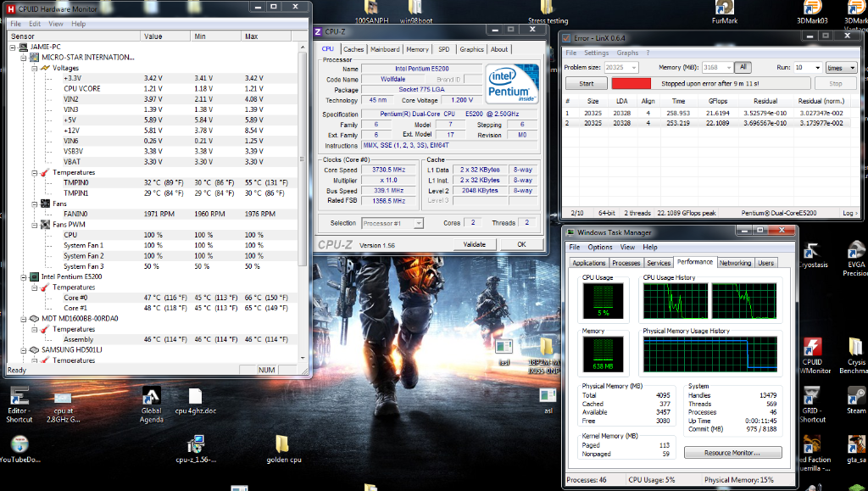
Task: Open the Processes tab in Task Manager
Action: click(626, 263)
